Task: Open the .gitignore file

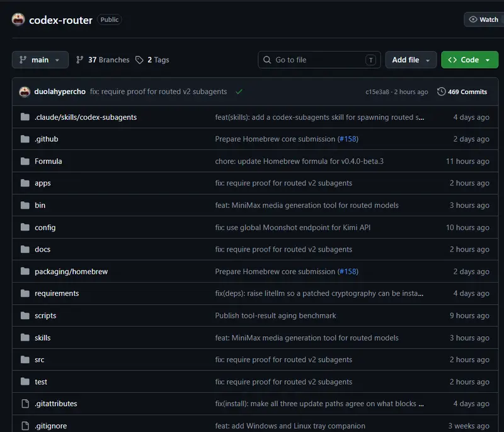Action: click(51, 426)
